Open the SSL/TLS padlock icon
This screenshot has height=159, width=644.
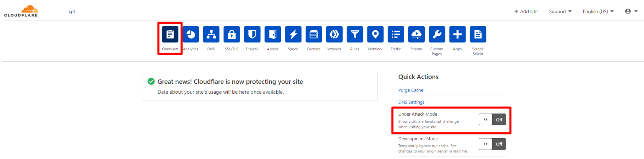point(232,34)
